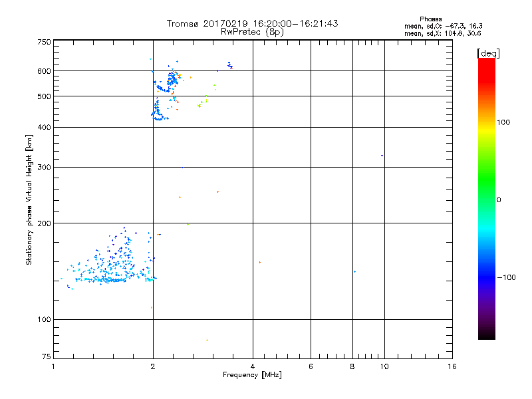Pick the green zone of the colorbar near 0

tap(487, 190)
